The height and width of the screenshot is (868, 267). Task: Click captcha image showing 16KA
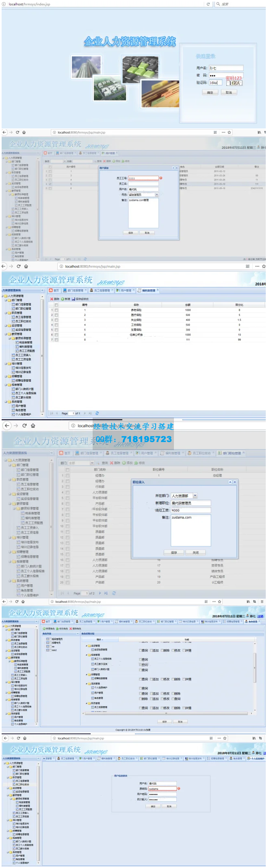(234, 83)
